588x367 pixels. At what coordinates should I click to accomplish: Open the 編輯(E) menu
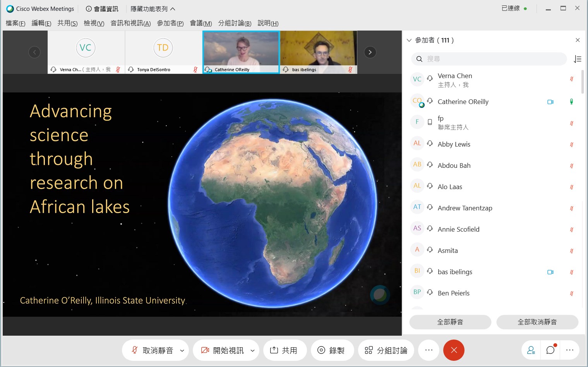pos(41,23)
